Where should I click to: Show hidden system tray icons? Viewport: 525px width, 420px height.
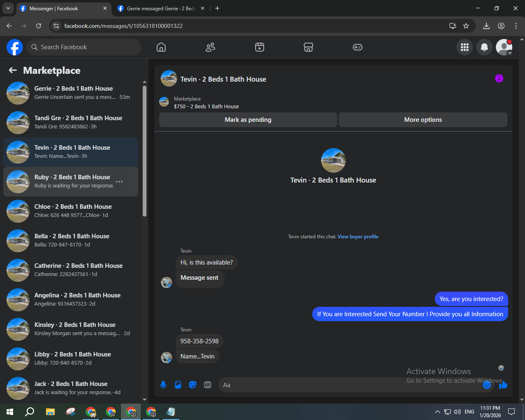point(437,412)
